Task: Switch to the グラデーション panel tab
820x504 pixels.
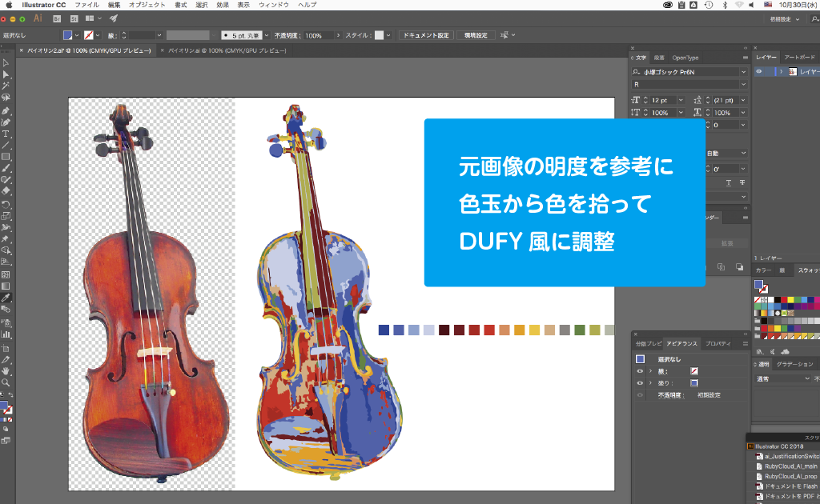Action: click(x=795, y=364)
